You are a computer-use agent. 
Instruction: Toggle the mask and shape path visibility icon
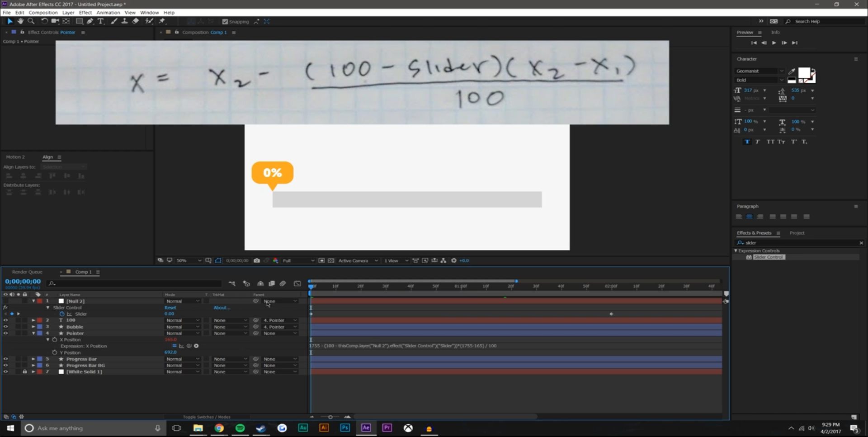pos(218,261)
